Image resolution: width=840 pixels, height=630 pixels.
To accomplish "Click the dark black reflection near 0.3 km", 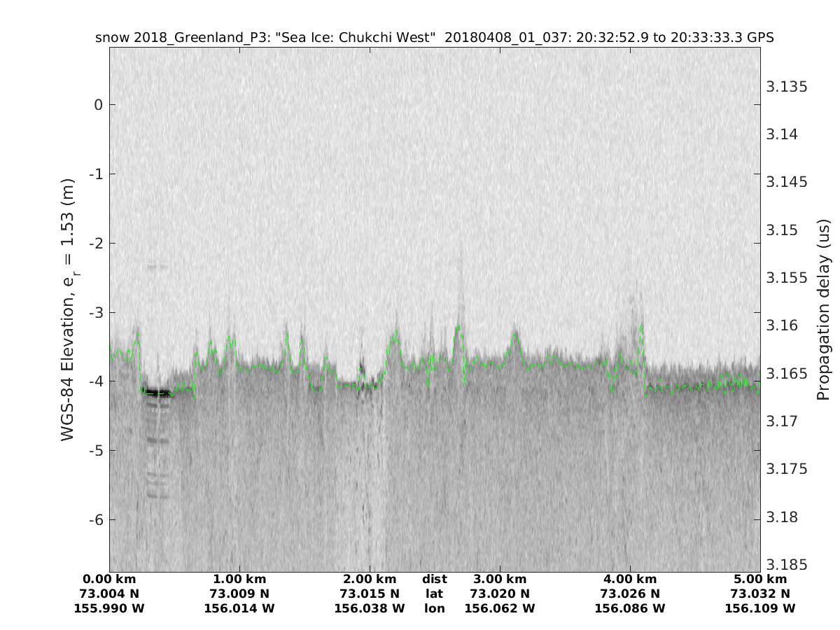I will (156, 393).
